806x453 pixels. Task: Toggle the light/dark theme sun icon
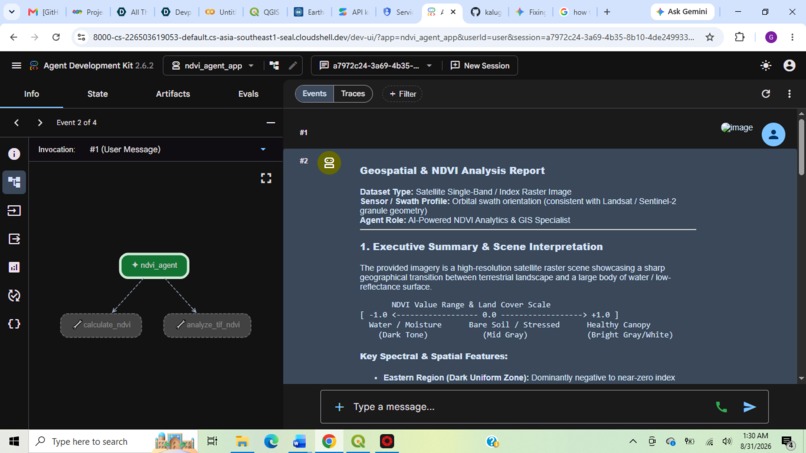click(x=766, y=65)
